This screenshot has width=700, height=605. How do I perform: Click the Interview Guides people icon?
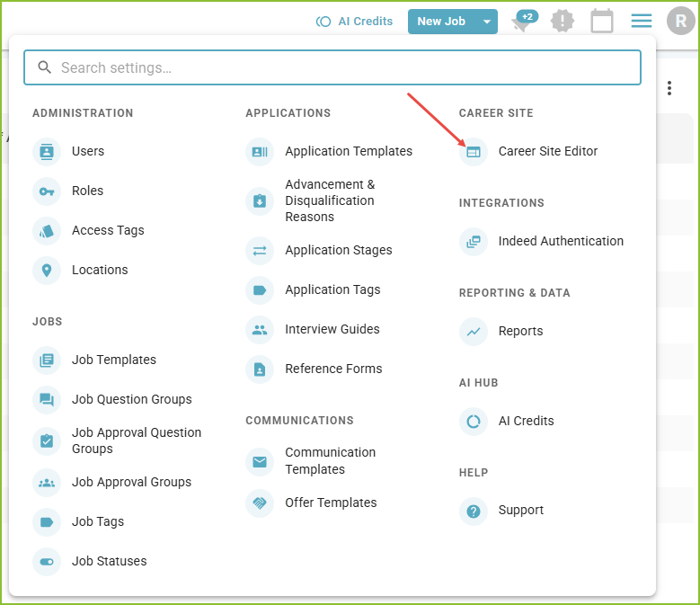260,330
